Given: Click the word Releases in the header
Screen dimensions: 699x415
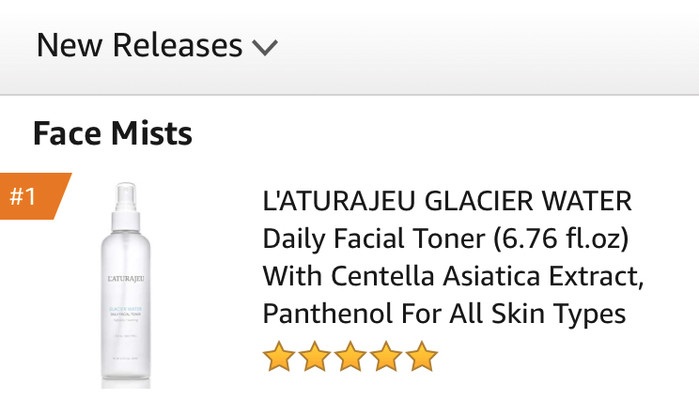Looking at the screenshot, I should (177, 45).
